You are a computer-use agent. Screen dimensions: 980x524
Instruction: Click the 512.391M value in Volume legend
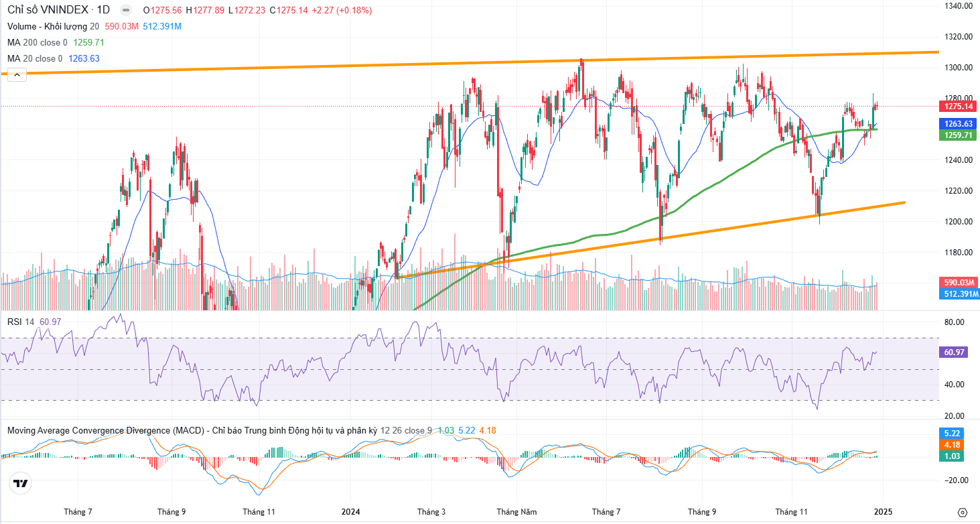click(162, 26)
